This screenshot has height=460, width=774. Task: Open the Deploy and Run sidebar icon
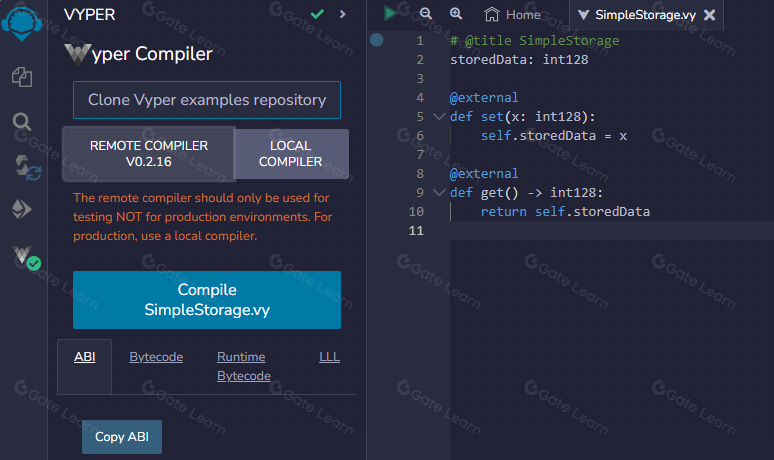(x=23, y=210)
